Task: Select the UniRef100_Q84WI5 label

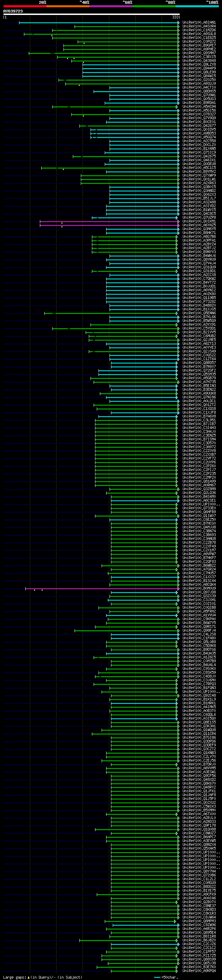Action: tap(199, 76)
